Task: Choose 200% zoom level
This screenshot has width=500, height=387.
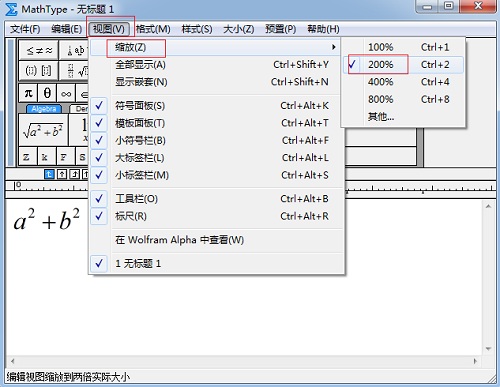Action: [x=403, y=64]
